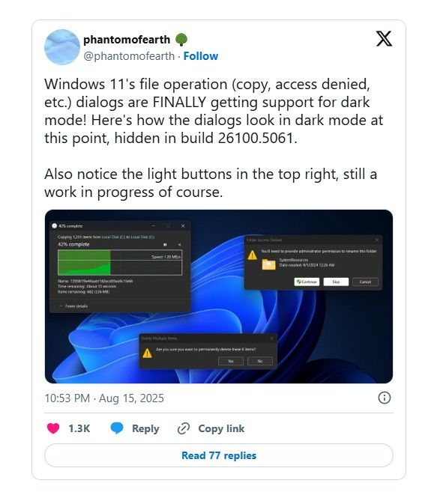
Task: Collapse the Fewer details expander
Action: tap(73, 306)
